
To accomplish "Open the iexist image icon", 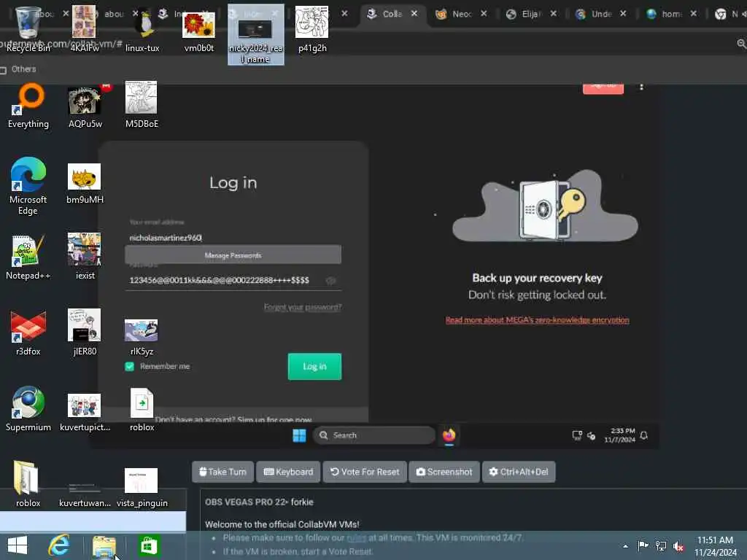I will coord(85,256).
